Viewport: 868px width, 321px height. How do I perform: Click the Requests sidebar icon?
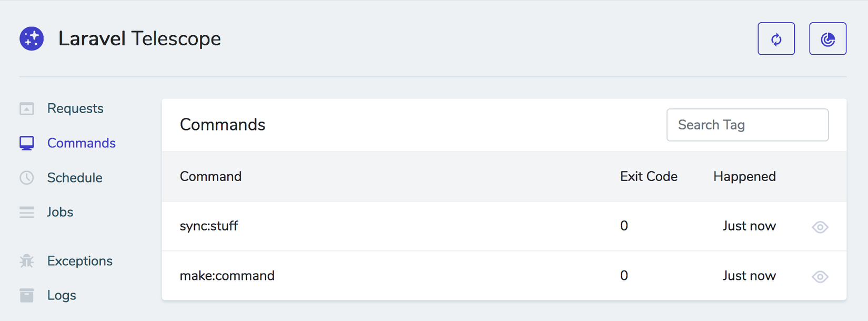point(27,108)
